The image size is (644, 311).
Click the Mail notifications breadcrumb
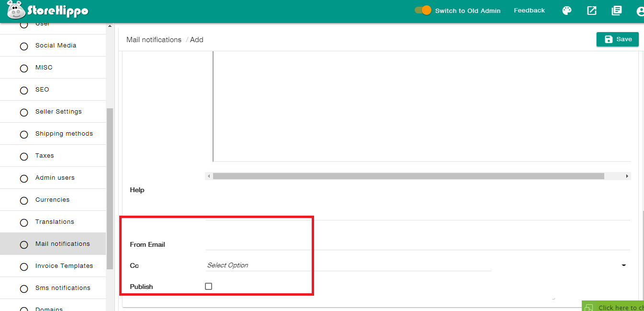(x=154, y=40)
